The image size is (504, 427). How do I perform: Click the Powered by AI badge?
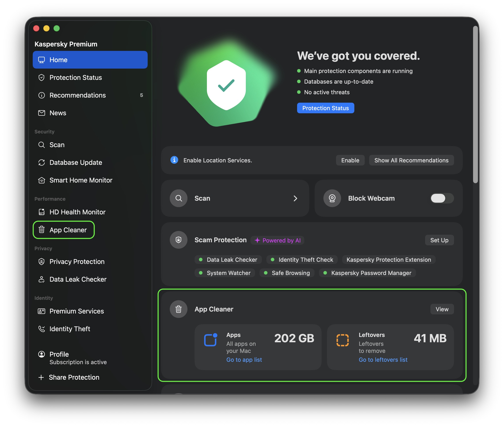277,240
